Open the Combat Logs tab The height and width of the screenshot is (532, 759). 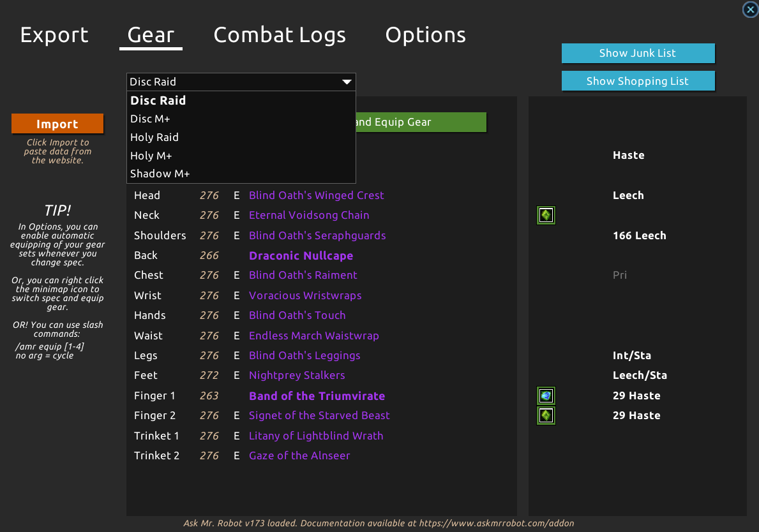[280, 35]
